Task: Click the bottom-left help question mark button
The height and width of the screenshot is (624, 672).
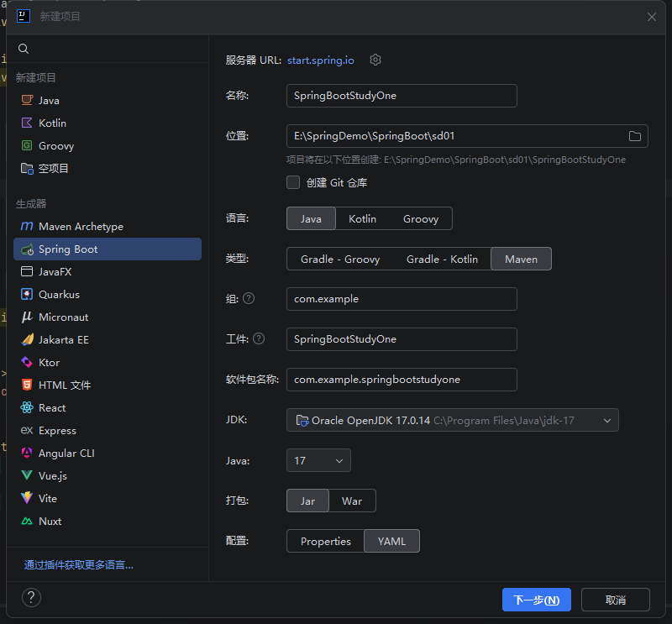Action: click(31, 597)
